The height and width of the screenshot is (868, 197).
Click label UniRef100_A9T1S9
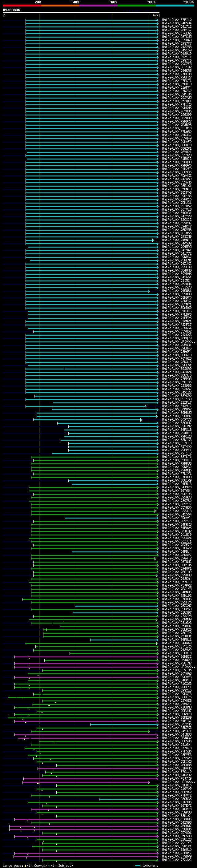[x=176, y=399]
